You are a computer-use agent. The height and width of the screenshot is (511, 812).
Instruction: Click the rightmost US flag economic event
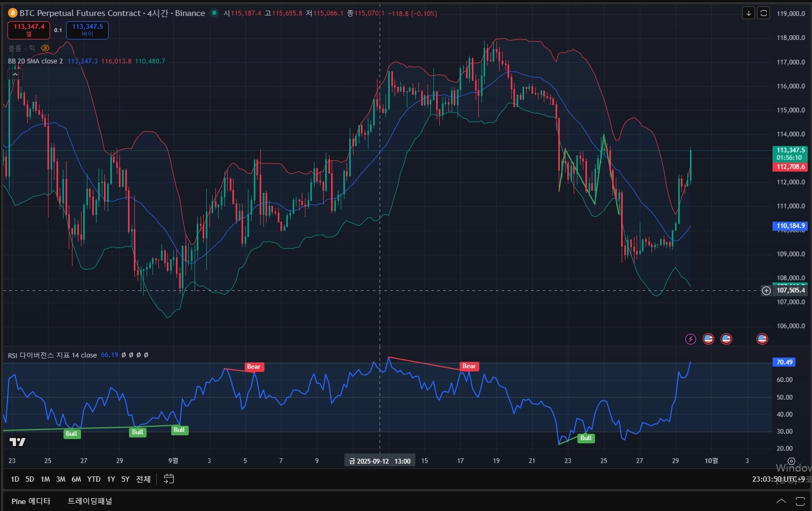(762, 339)
